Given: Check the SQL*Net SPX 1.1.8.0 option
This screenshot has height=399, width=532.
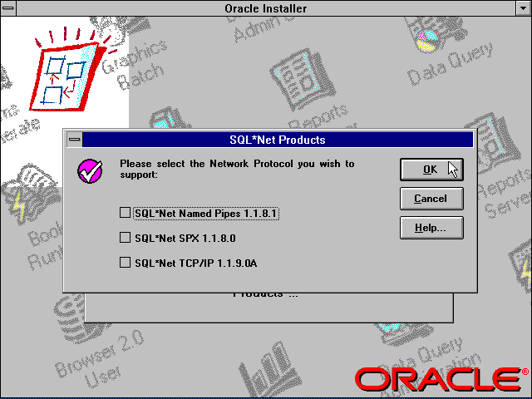Looking at the screenshot, I should [x=126, y=238].
